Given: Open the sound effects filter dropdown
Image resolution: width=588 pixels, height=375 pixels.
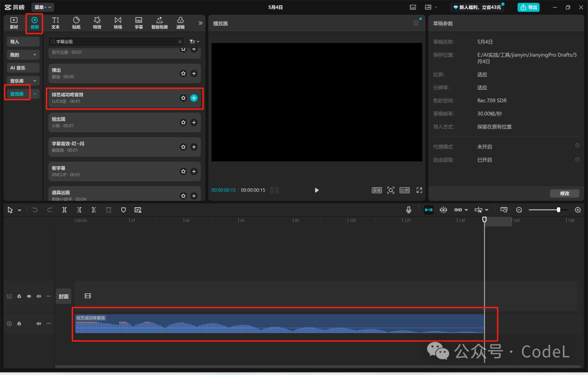Looking at the screenshot, I should (194, 41).
